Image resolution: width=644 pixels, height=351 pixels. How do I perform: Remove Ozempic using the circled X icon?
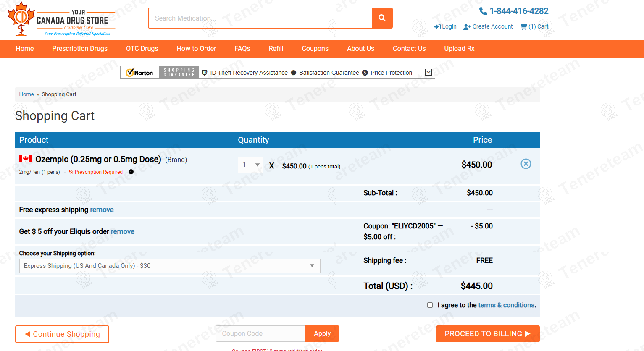(x=526, y=164)
